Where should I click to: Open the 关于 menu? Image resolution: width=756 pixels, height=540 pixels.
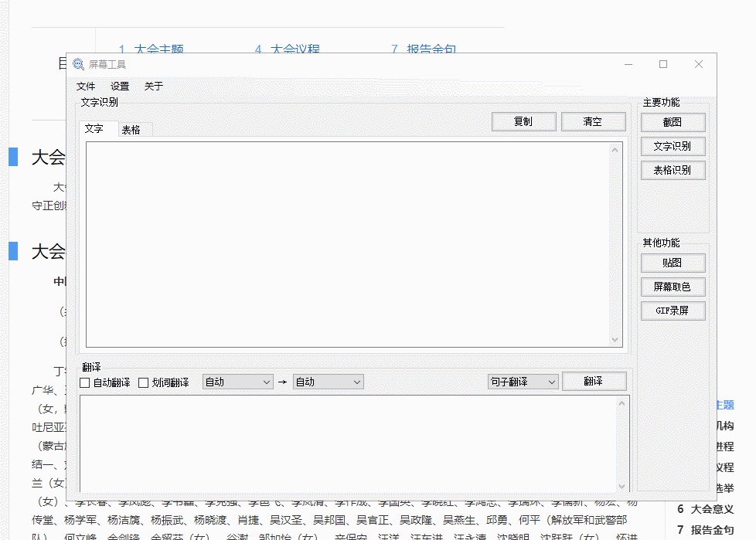(x=154, y=87)
